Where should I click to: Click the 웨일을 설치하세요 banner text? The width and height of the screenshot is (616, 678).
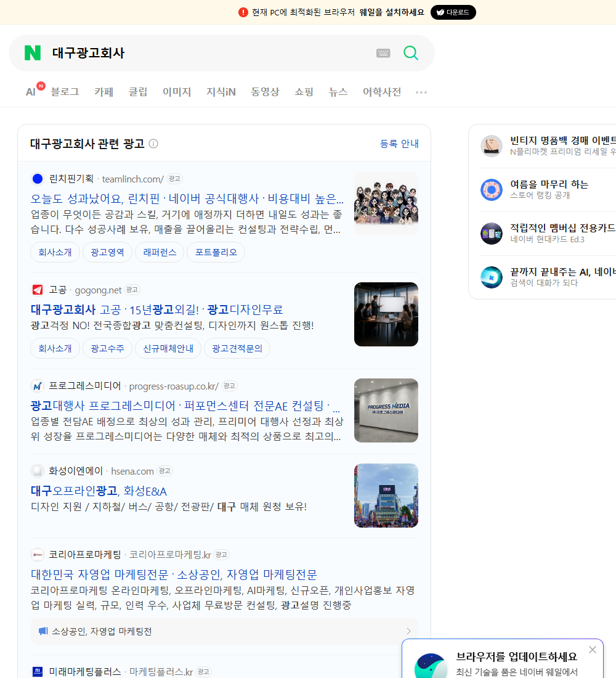tap(392, 12)
